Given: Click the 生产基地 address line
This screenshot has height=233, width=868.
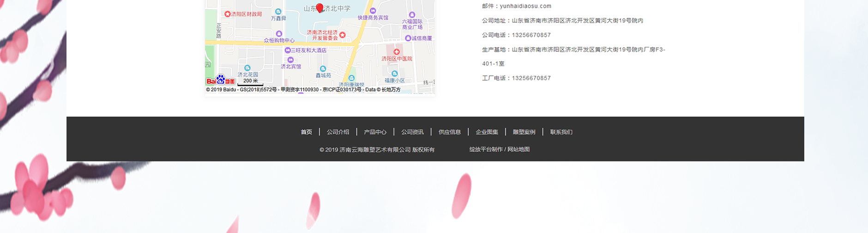Looking at the screenshot, I should coord(573,49).
